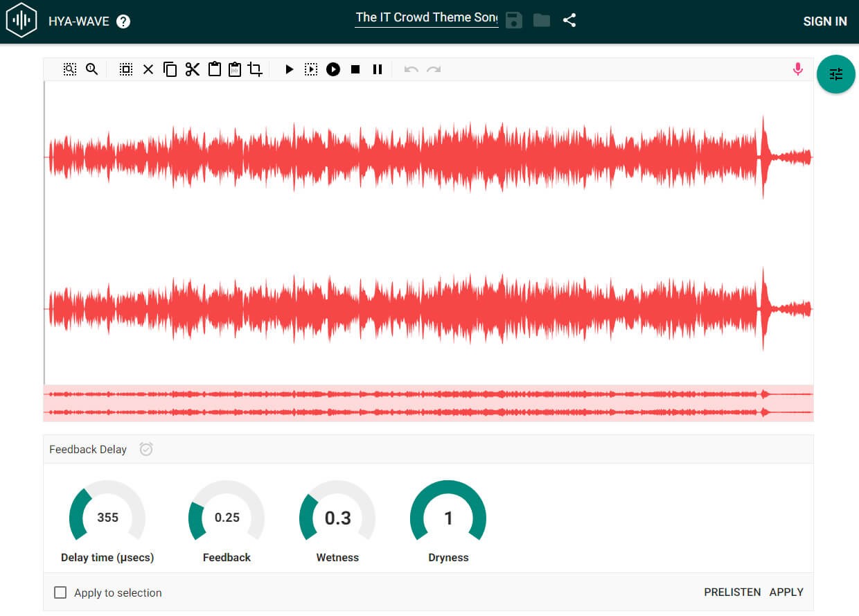The width and height of the screenshot is (859, 616).
Task: Pause playback using the pause button
Action: tap(378, 69)
